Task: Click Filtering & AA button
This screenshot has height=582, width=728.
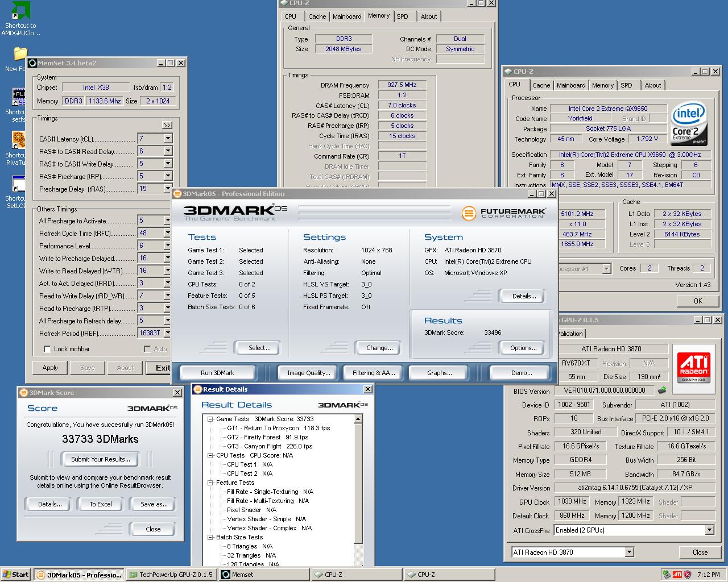Action: coord(374,373)
